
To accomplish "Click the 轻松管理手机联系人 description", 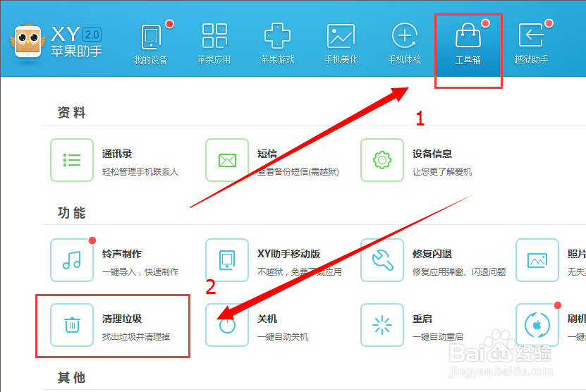I will 140,172.
